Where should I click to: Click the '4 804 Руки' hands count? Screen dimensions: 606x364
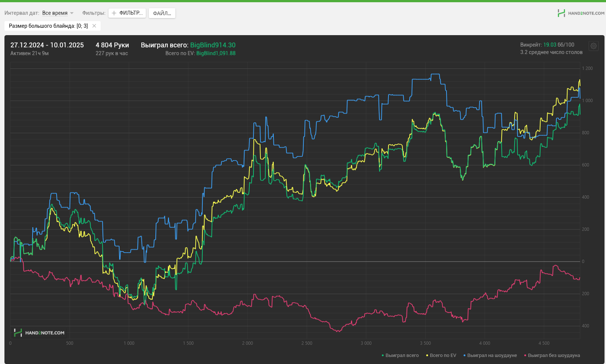112,45
